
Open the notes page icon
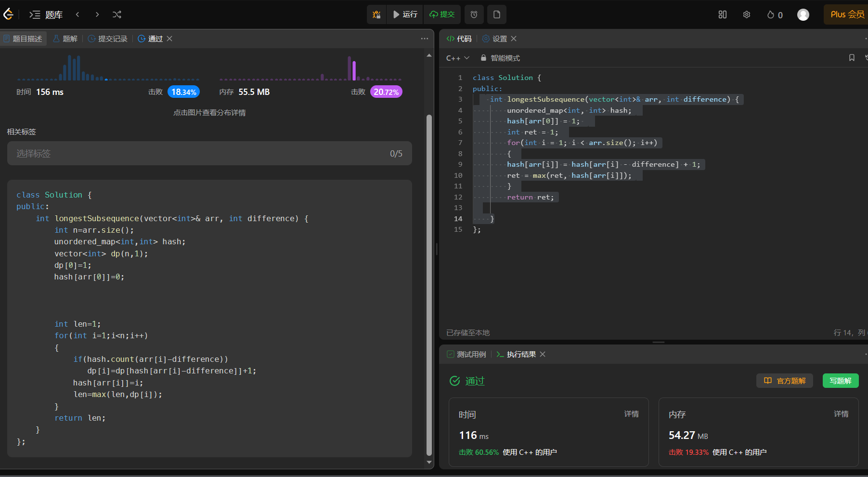pyautogui.click(x=497, y=14)
